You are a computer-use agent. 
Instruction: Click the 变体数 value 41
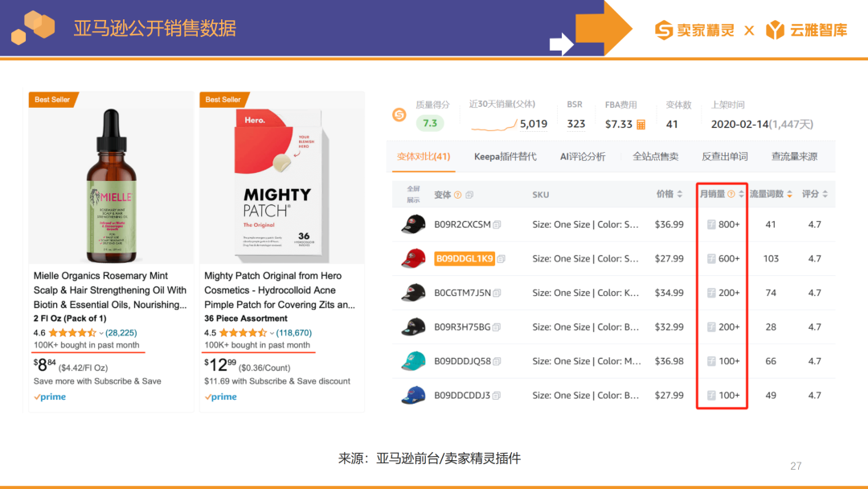pyautogui.click(x=671, y=124)
